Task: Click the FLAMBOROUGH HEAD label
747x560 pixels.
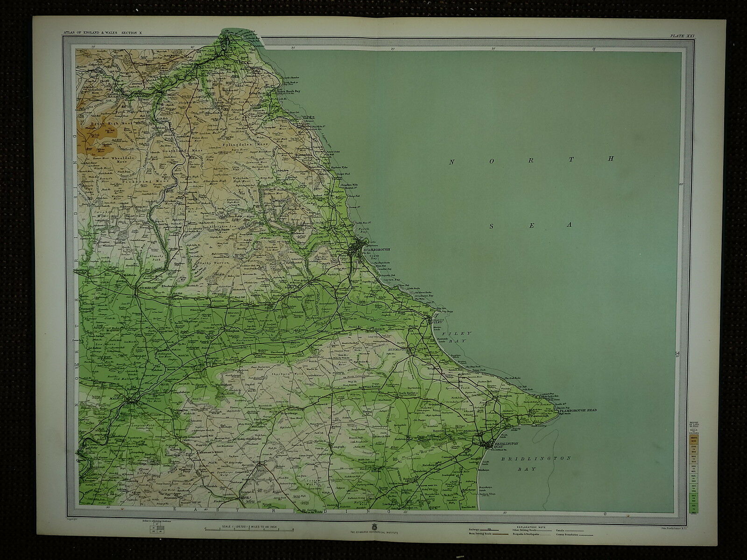Action: [578, 410]
